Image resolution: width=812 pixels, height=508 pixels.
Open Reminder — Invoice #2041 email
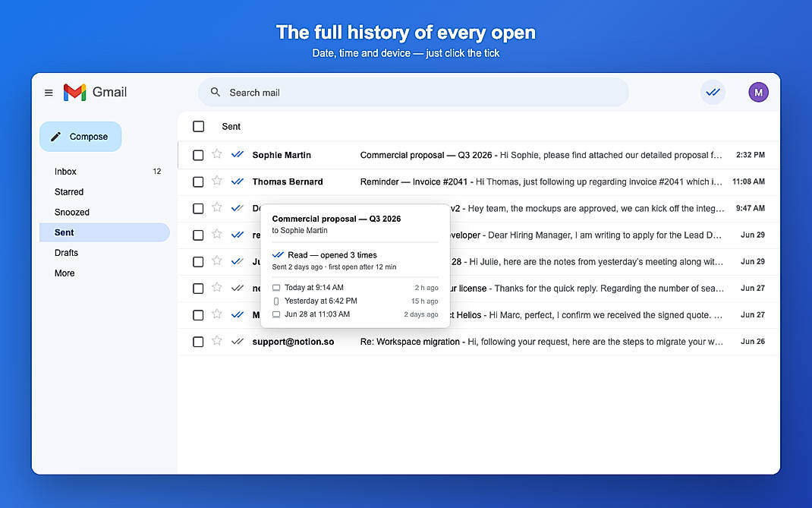479,182
